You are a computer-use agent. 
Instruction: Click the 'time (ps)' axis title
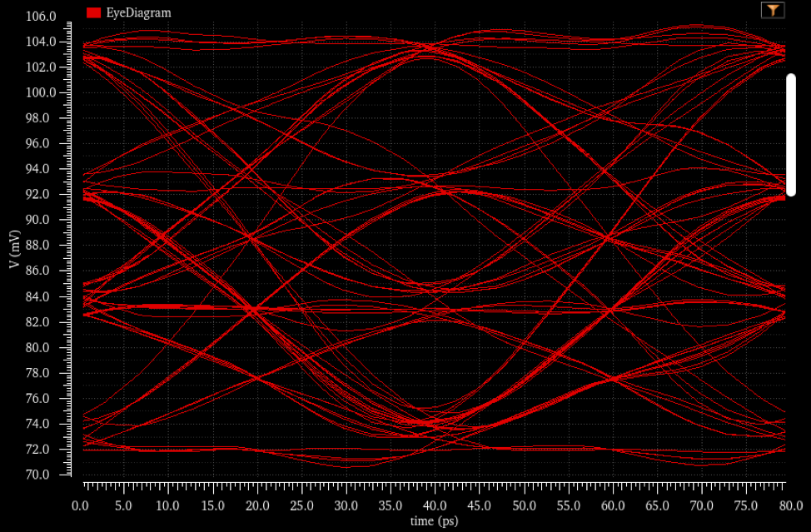pyautogui.click(x=435, y=520)
